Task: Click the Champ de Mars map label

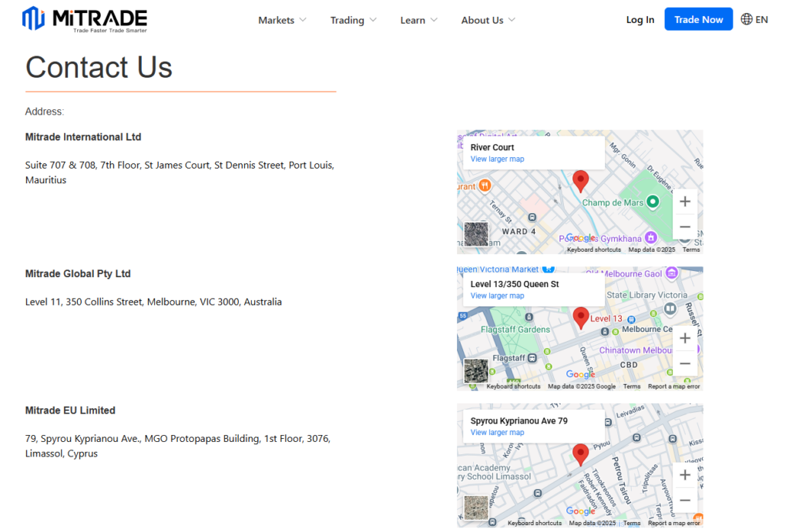Action: tap(613, 202)
